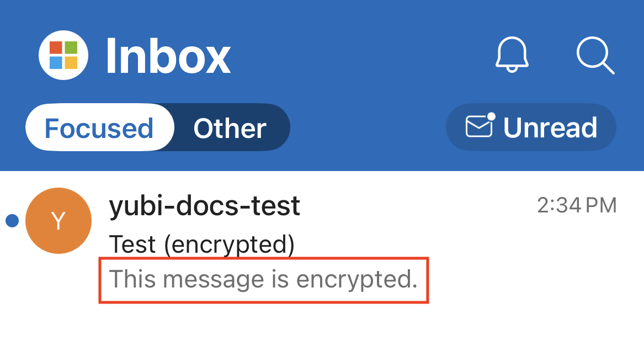The image size is (644, 341).
Task: Switch to the Other inbox tab
Action: pyautogui.click(x=230, y=128)
